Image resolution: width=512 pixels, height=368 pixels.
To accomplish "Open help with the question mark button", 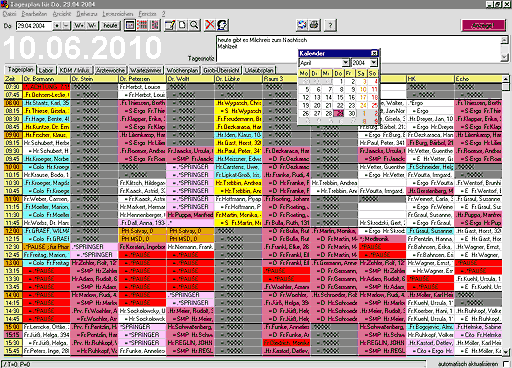I will point(330,25).
